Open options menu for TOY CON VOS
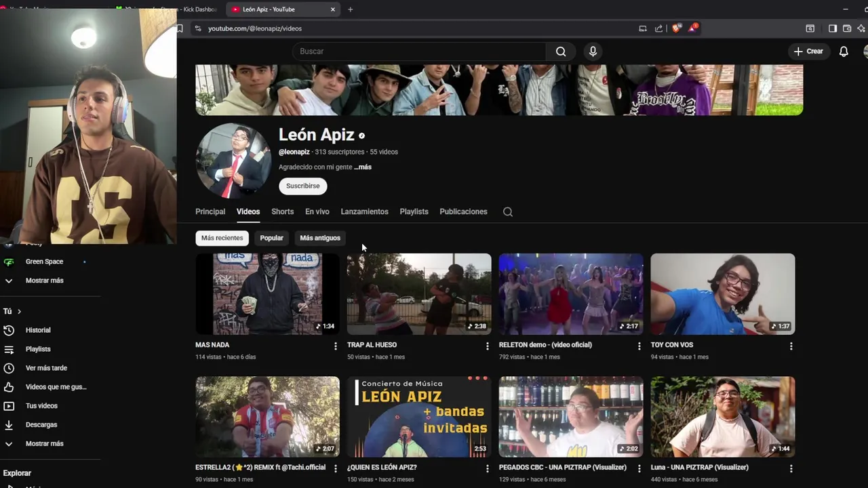This screenshot has height=488, width=868. pos(791,346)
